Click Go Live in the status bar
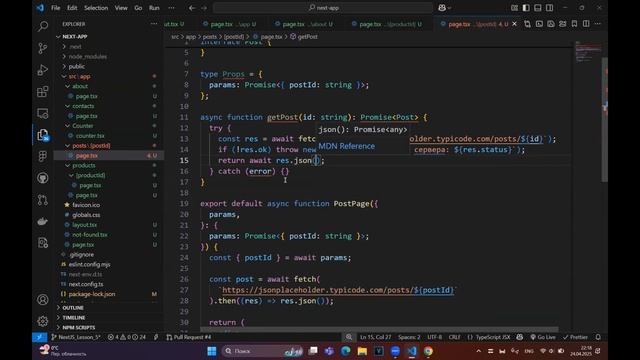 (543, 337)
